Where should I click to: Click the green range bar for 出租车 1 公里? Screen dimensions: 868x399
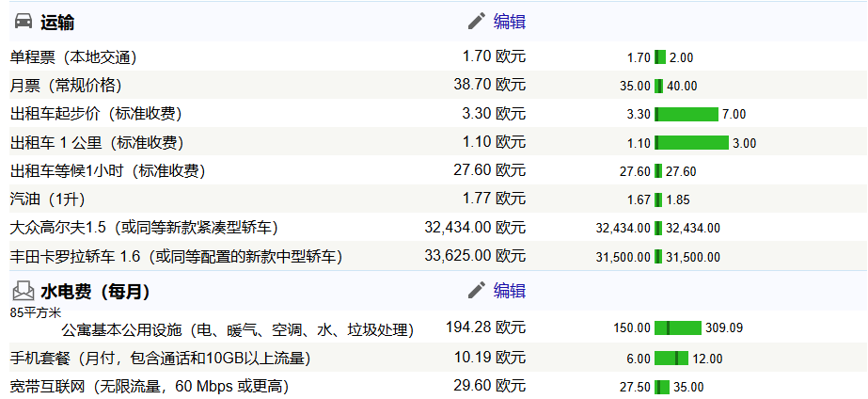691,143
